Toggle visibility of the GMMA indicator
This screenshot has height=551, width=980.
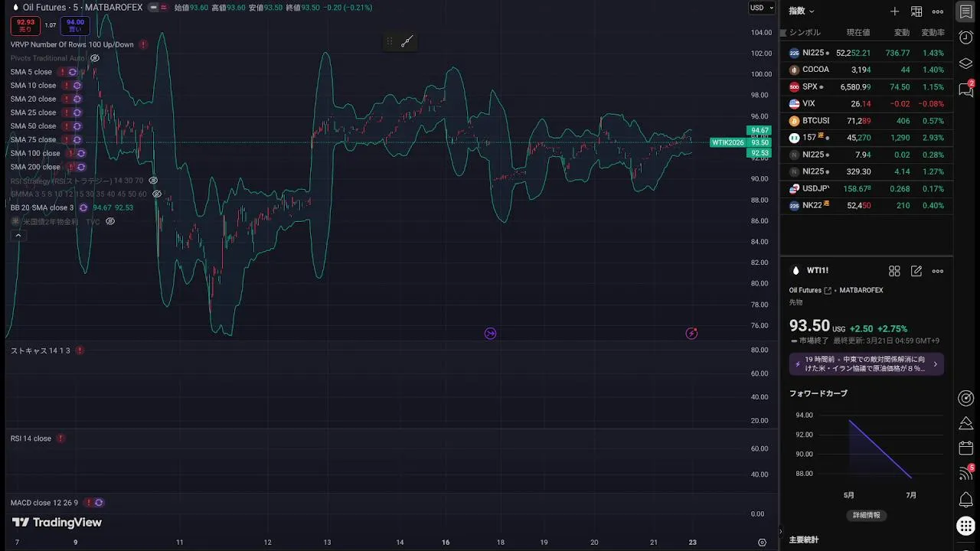click(x=157, y=194)
